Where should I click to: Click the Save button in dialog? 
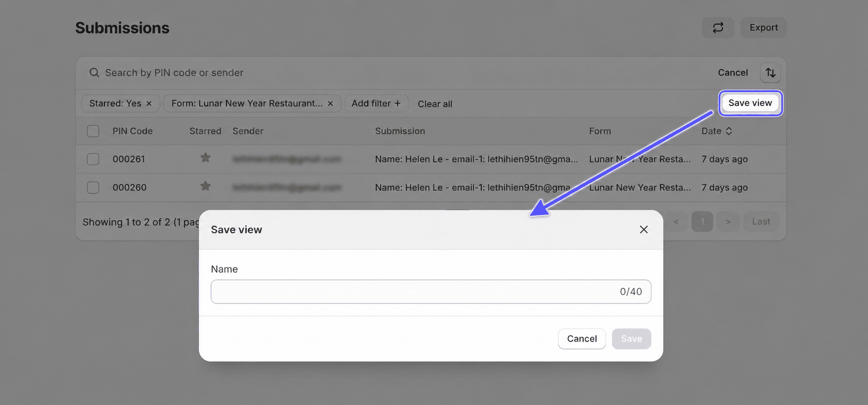click(x=631, y=339)
